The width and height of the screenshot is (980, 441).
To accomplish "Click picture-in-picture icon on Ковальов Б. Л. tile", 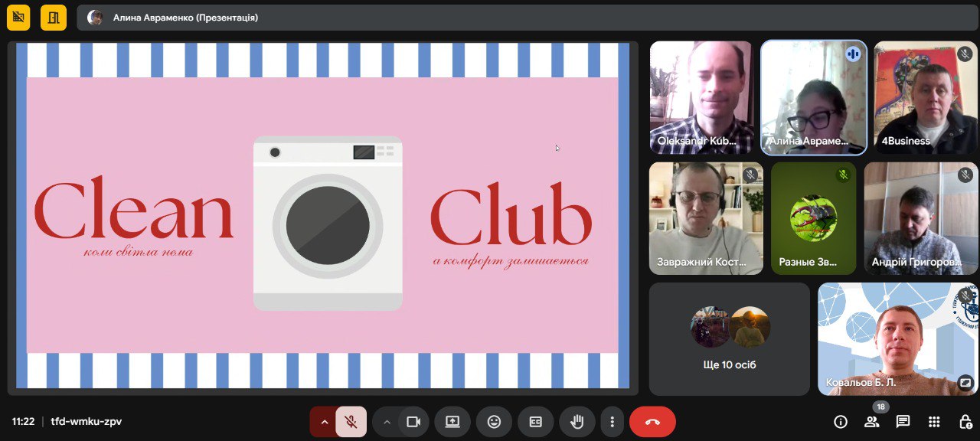I will (965, 381).
